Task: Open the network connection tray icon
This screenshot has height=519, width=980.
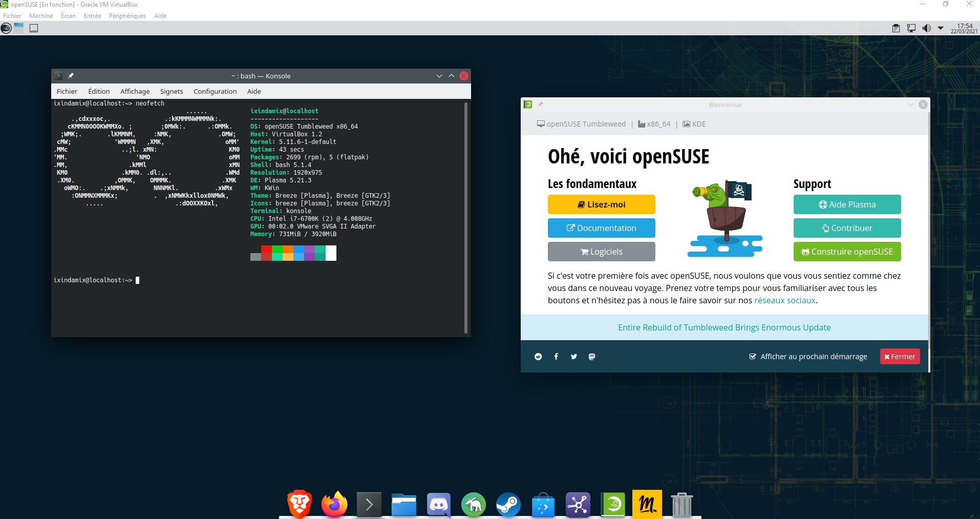Action: [911, 28]
